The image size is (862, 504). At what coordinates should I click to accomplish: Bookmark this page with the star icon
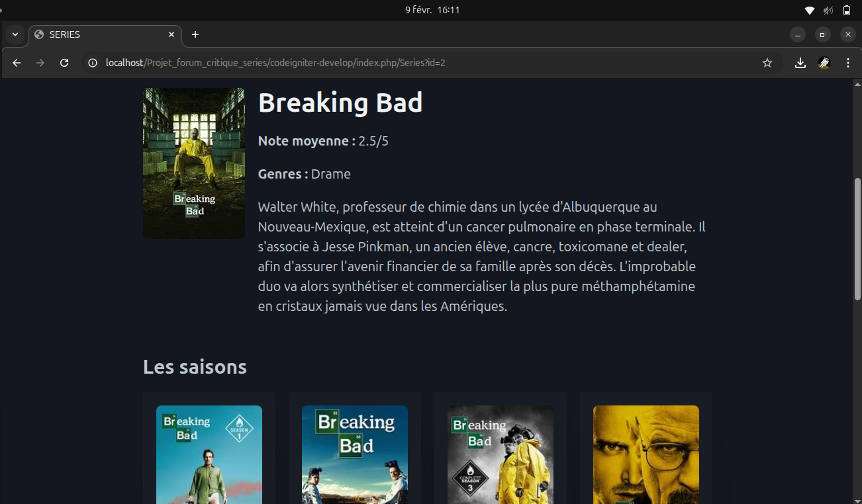[x=767, y=63]
